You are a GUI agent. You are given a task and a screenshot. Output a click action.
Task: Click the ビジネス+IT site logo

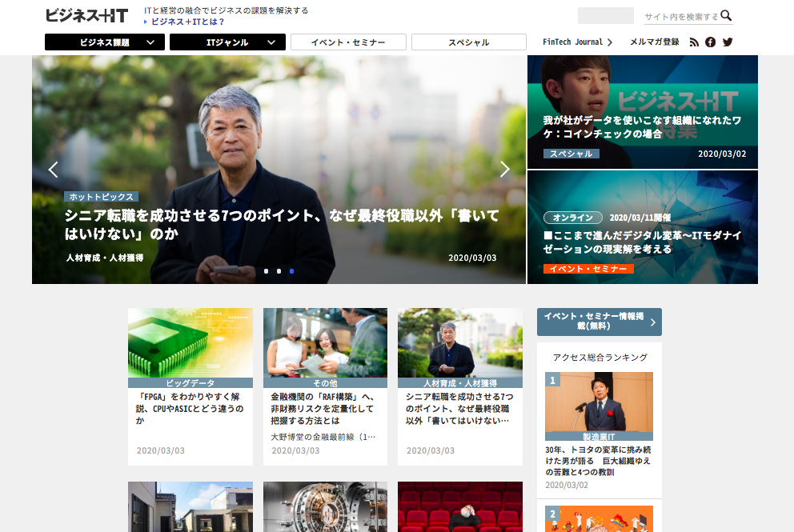tap(86, 15)
